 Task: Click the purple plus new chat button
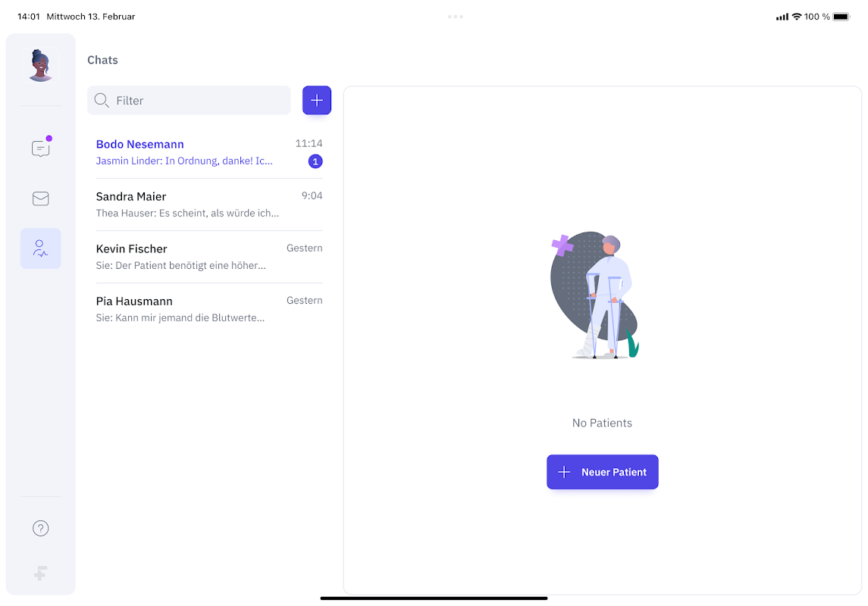click(x=317, y=100)
